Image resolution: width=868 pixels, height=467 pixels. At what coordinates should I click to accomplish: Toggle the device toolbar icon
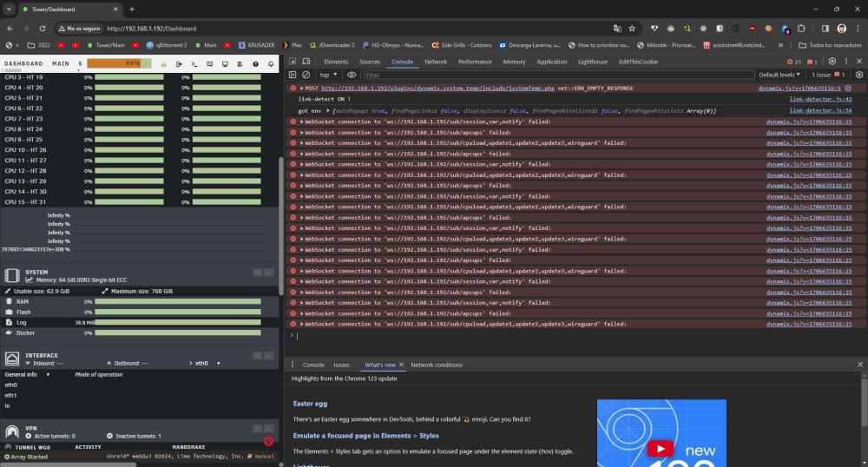click(x=306, y=62)
